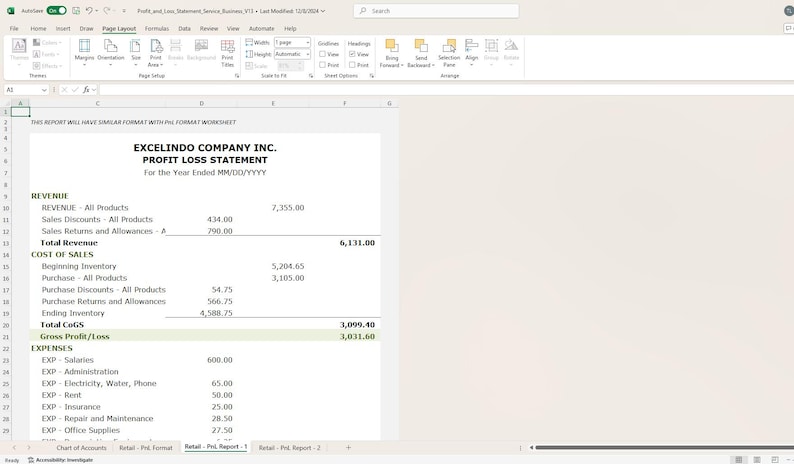
Task: Click the Excel app icon
Action: [11, 11]
